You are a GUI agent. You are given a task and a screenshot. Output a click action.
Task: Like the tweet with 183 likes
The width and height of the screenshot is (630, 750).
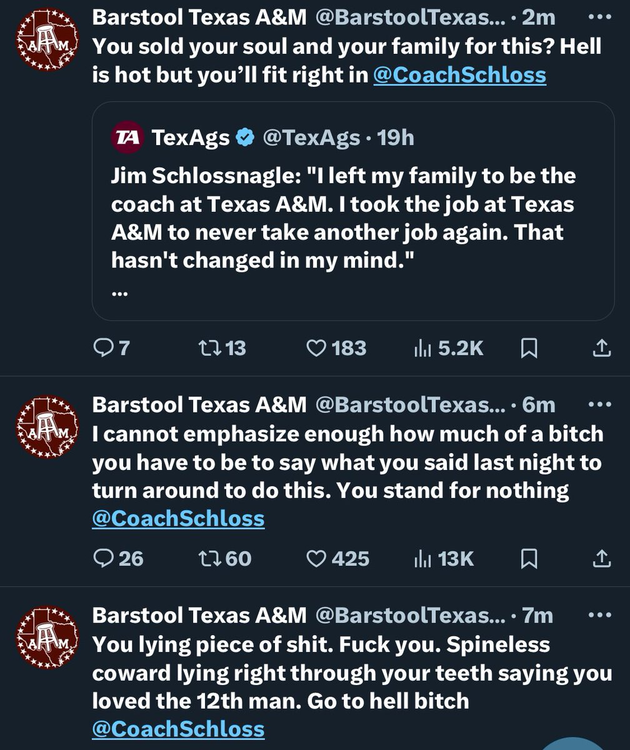click(317, 348)
